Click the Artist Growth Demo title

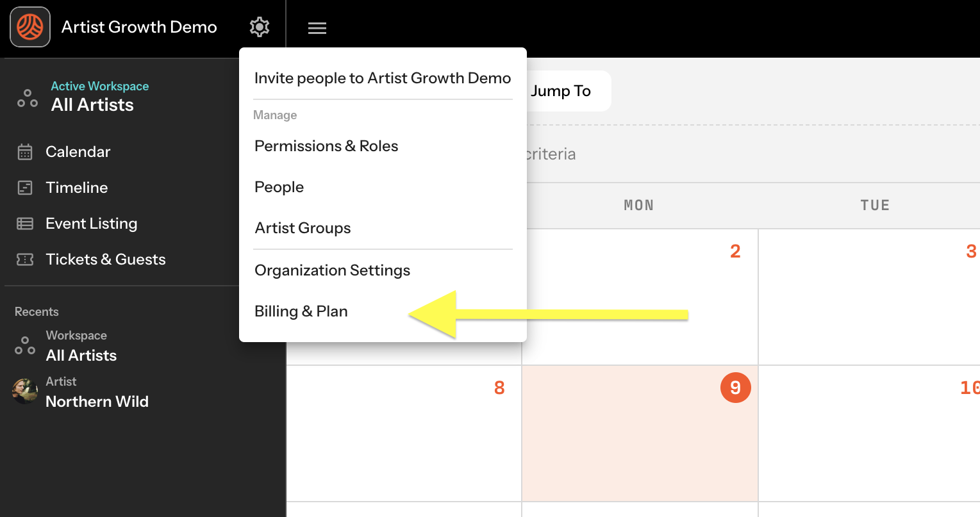click(139, 27)
